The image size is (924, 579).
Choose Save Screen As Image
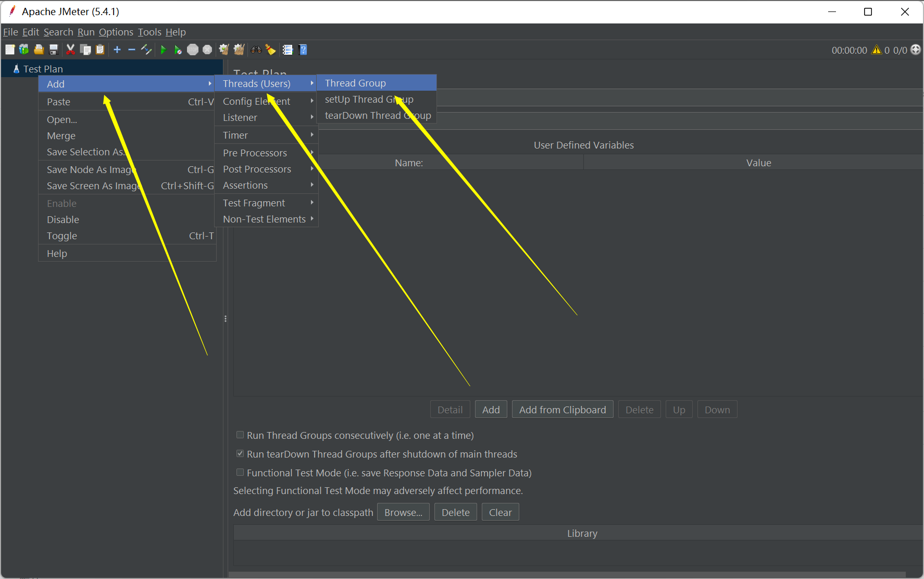pos(127,186)
